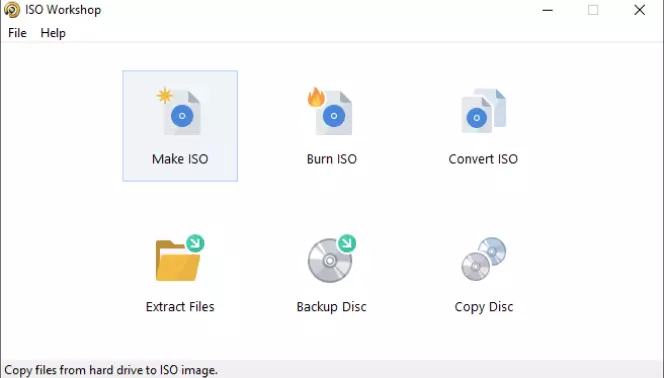Viewport: 664px width, 378px height.
Task: Close the ISO Workshop window
Action: point(639,10)
